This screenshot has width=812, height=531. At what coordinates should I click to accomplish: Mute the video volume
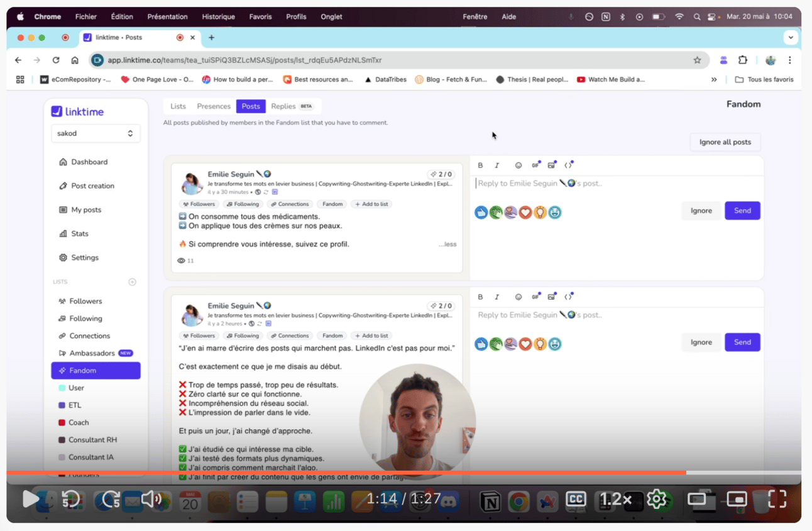pos(151,500)
